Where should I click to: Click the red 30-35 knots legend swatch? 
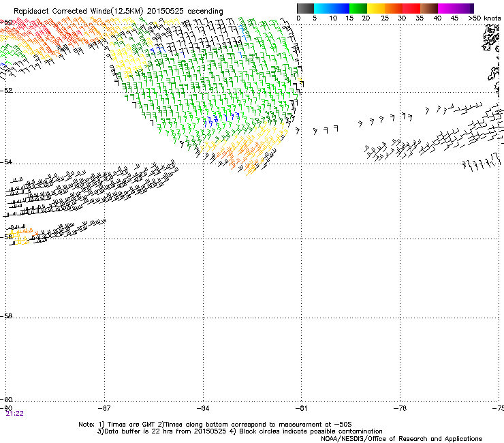tap(411, 8)
